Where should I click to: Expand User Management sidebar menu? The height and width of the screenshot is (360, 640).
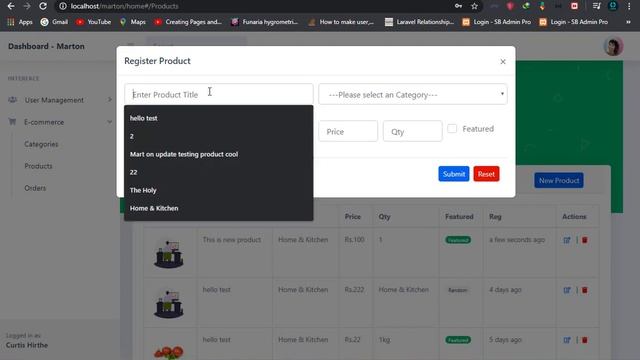pyautogui.click(x=60, y=100)
